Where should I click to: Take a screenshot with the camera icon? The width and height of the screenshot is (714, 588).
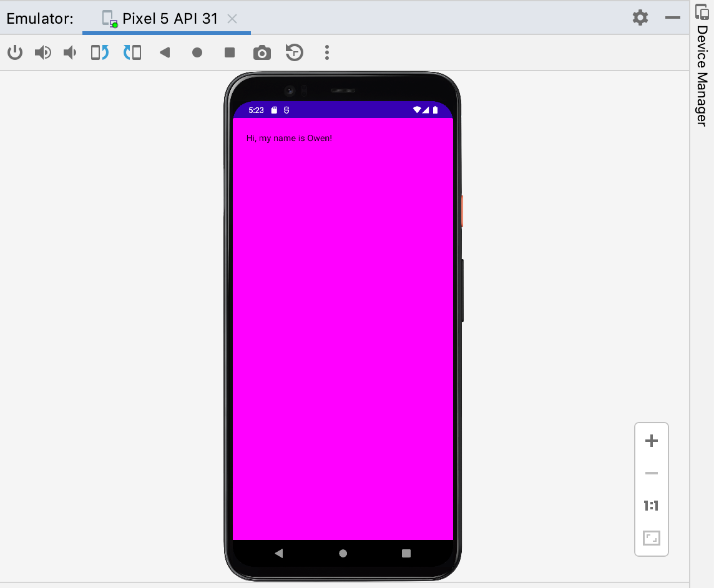click(x=262, y=52)
